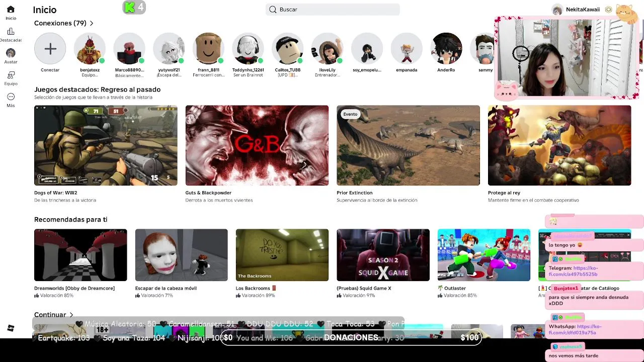Click the Outlaster game title
Screen dimensions: 644x362
tap(455, 288)
